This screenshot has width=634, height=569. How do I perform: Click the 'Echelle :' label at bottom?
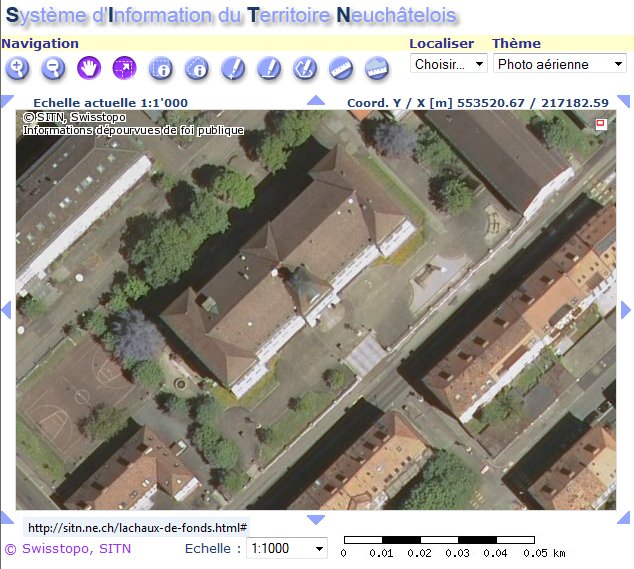click(x=213, y=548)
